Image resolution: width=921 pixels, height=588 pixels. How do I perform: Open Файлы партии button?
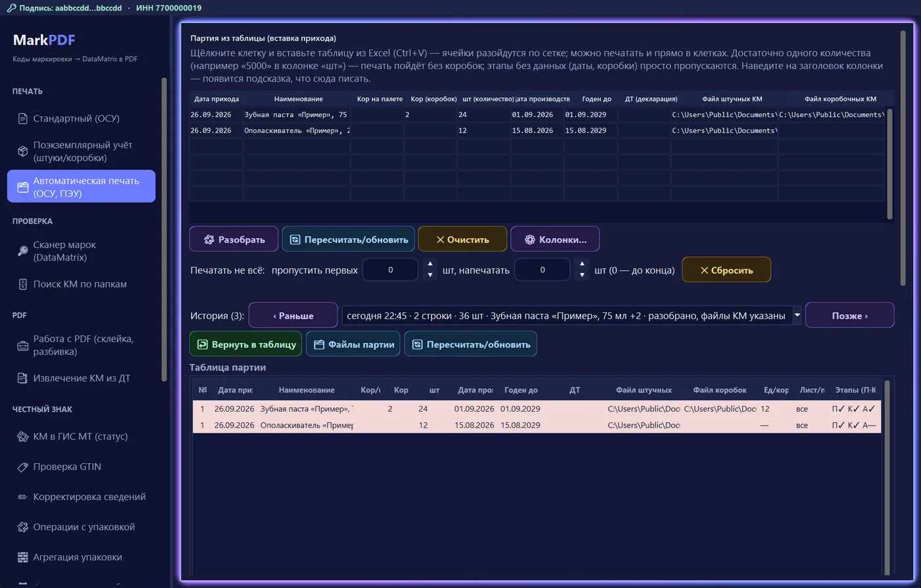pos(353,344)
